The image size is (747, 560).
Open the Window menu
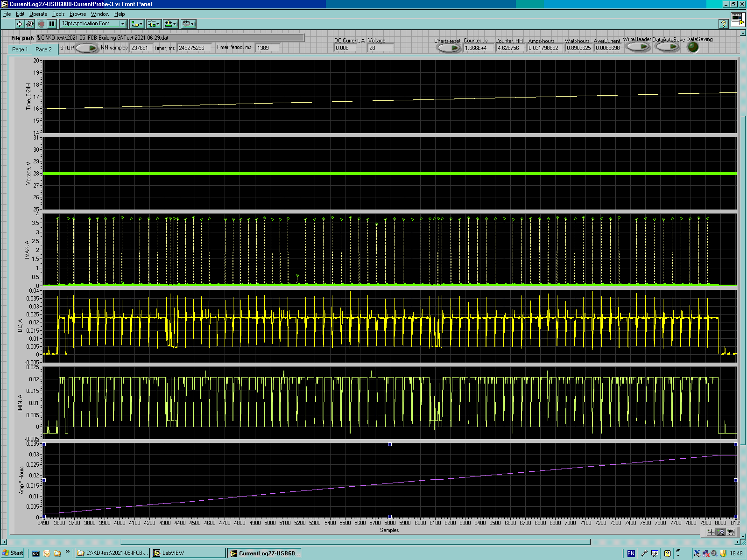100,14
